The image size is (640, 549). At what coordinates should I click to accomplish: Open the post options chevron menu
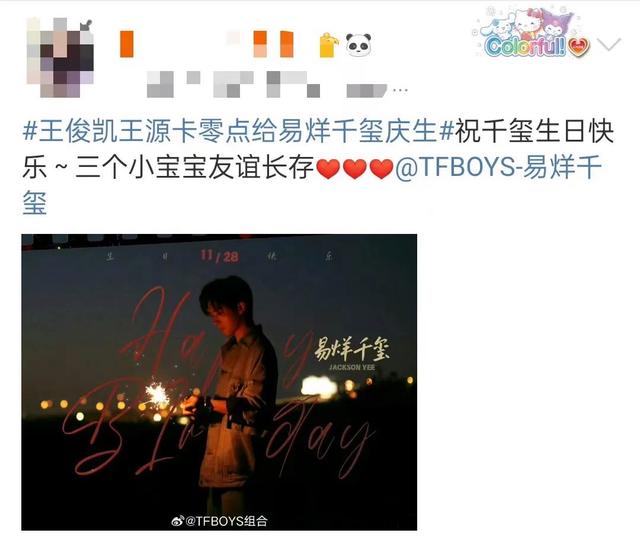(x=609, y=44)
